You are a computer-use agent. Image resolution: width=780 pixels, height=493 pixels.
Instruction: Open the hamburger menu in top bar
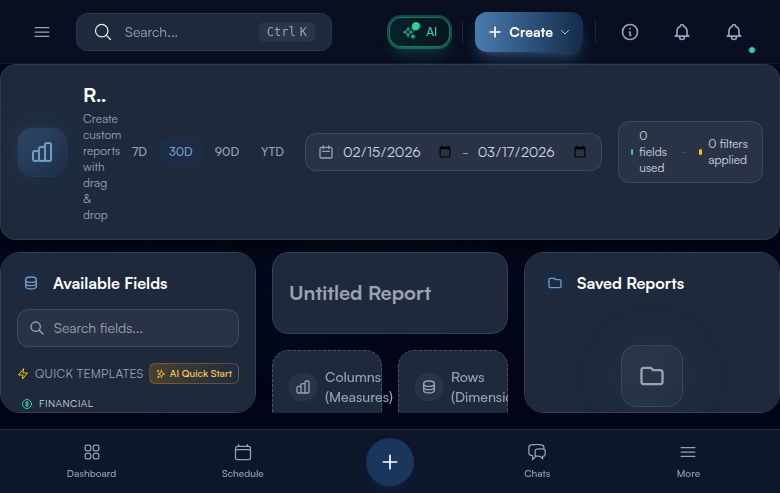[x=42, y=32]
